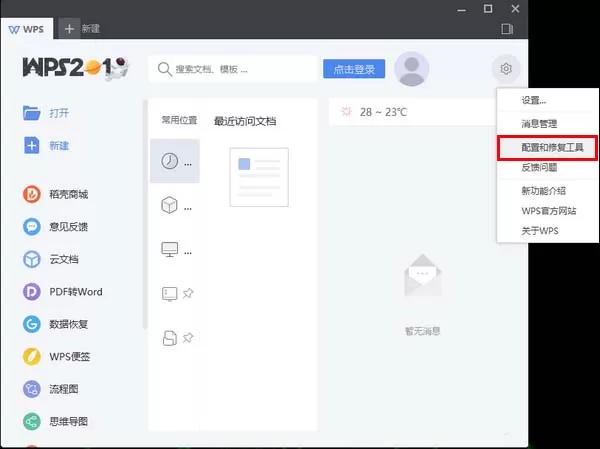Click the plus icon on 新建 tab
Viewport: 600px width, 449px height.
[x=69, y=29]
